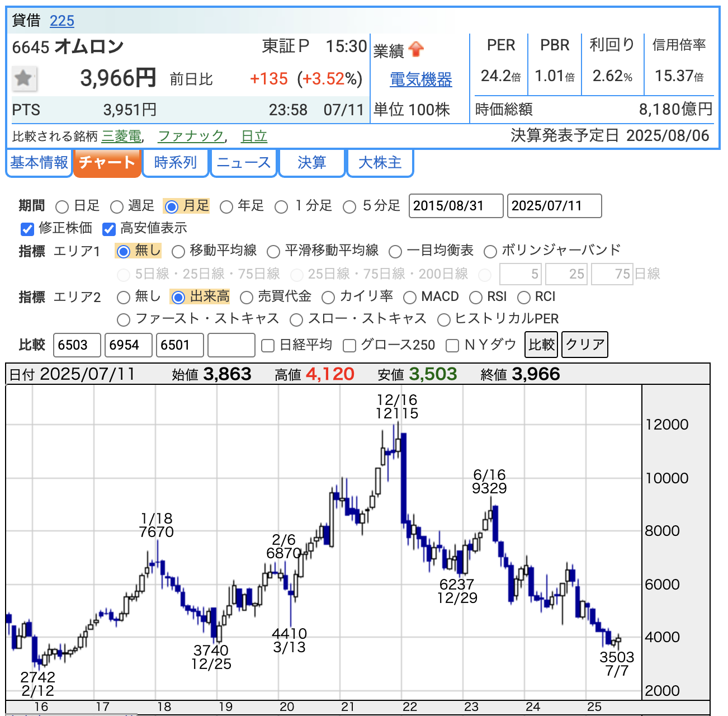Click the 時価総額 8,180億円 value
The height and width of the screenshot is (716, 728).
tap(676, 109)
